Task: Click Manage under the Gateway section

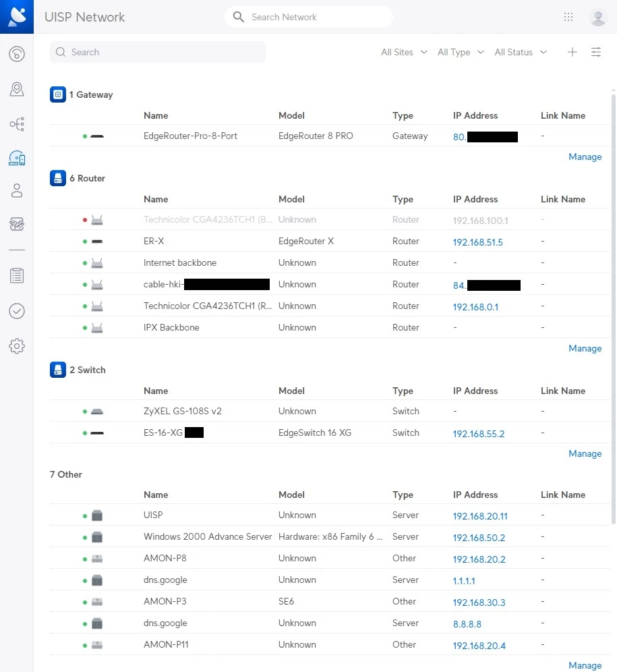Action: pyautogui.click(x=585, y=157)
